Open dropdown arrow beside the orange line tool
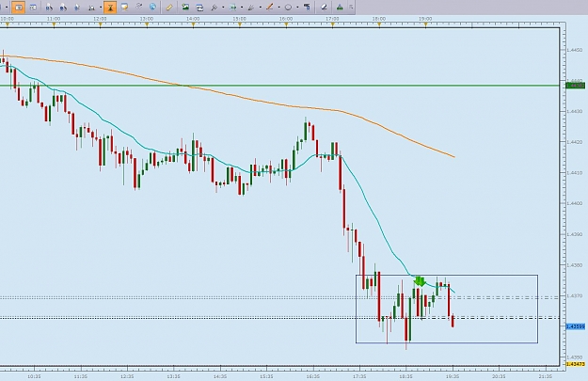 (x=278, y=8)
